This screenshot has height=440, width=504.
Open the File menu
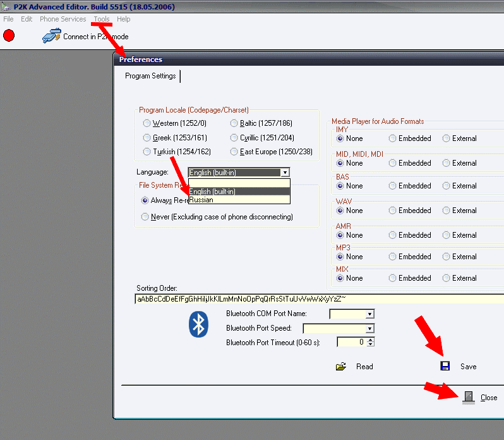coord(8,19)
